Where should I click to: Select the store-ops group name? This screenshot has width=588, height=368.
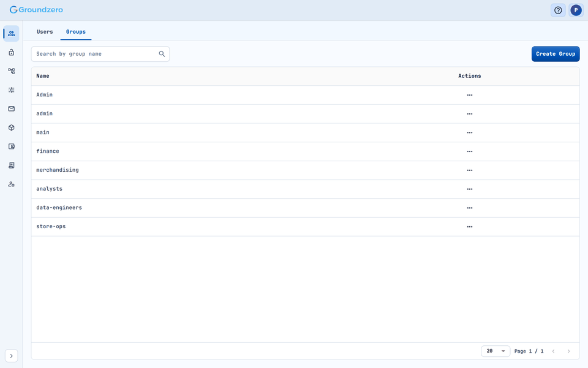[x=51, y=226]
